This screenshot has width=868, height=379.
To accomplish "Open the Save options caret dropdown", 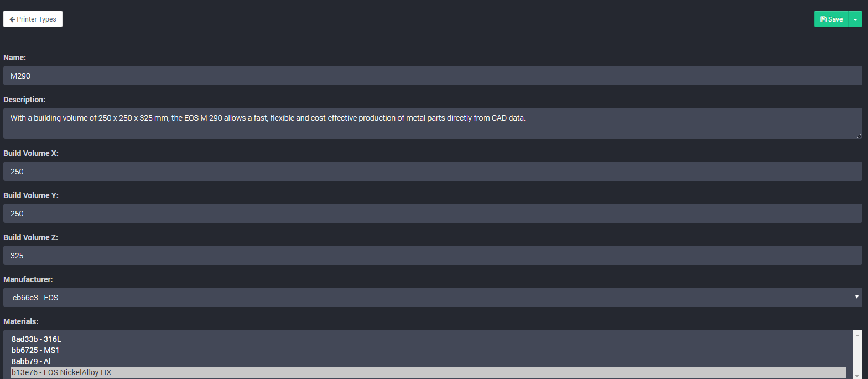I will pos(855,19).
